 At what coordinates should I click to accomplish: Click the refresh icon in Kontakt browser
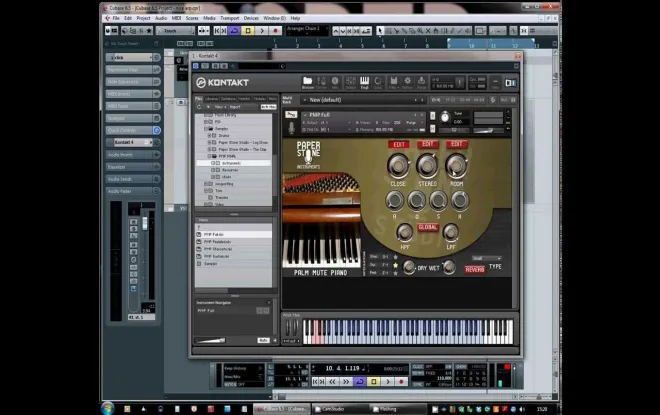point(199,107)
